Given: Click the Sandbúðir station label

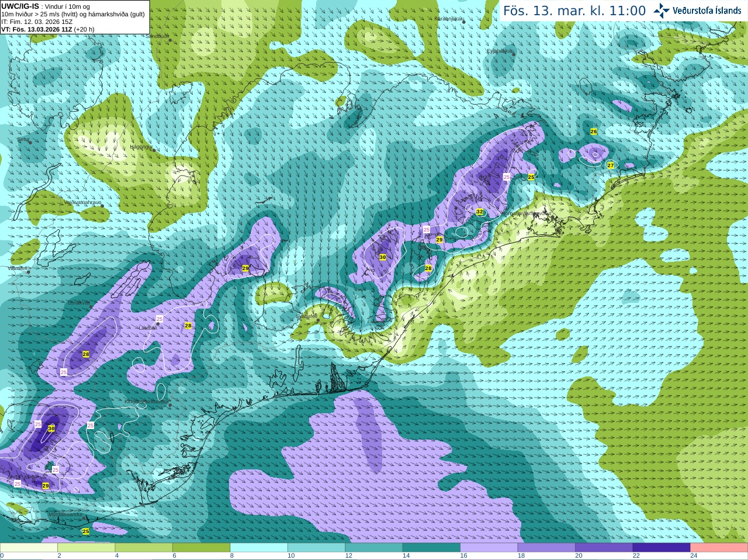Looking at the screenshot, I should point(157,36).
